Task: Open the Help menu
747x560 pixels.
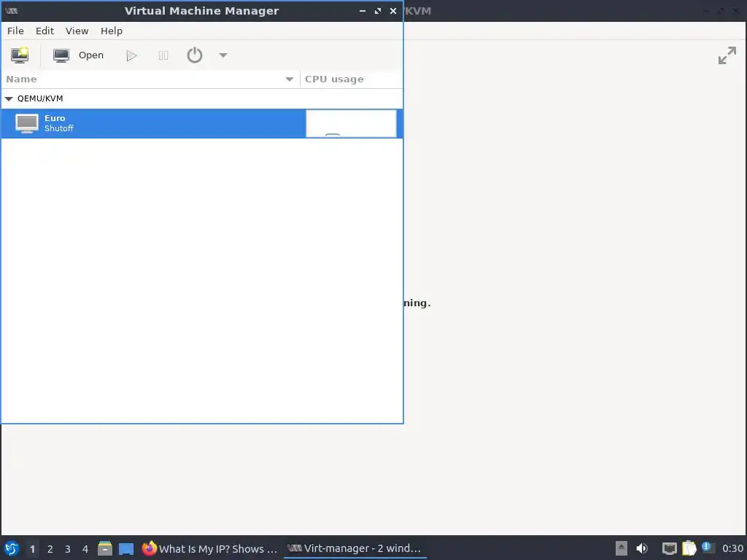Action: 112,31
